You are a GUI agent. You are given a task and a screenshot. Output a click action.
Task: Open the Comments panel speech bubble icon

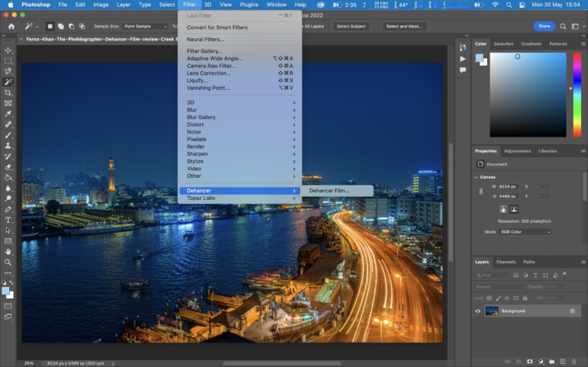(463, 70)
